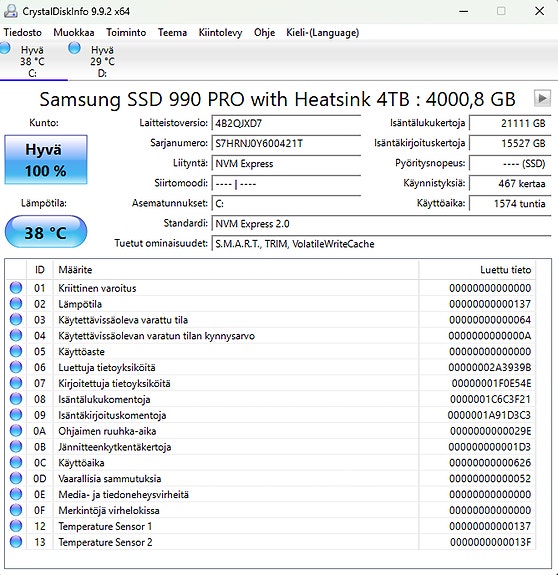Click the blue health circle for drive D:
558x575 pixels.
click(x=74, y=48)
